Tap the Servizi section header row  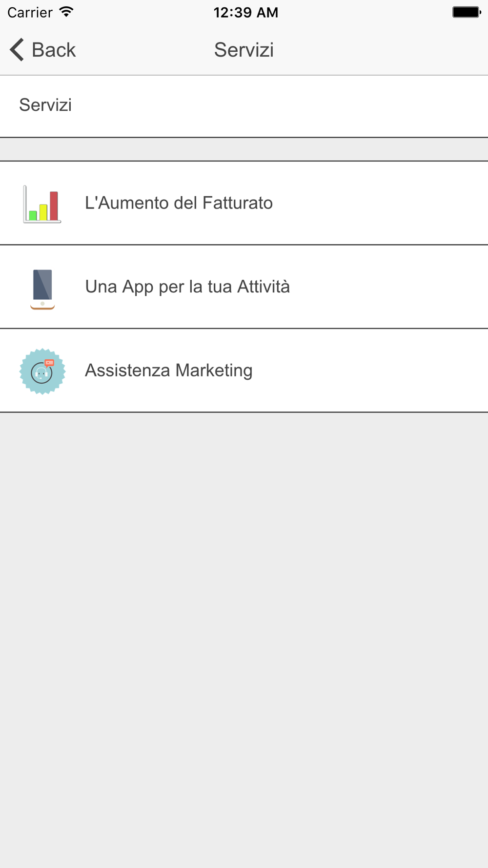[x=244, y=106]
